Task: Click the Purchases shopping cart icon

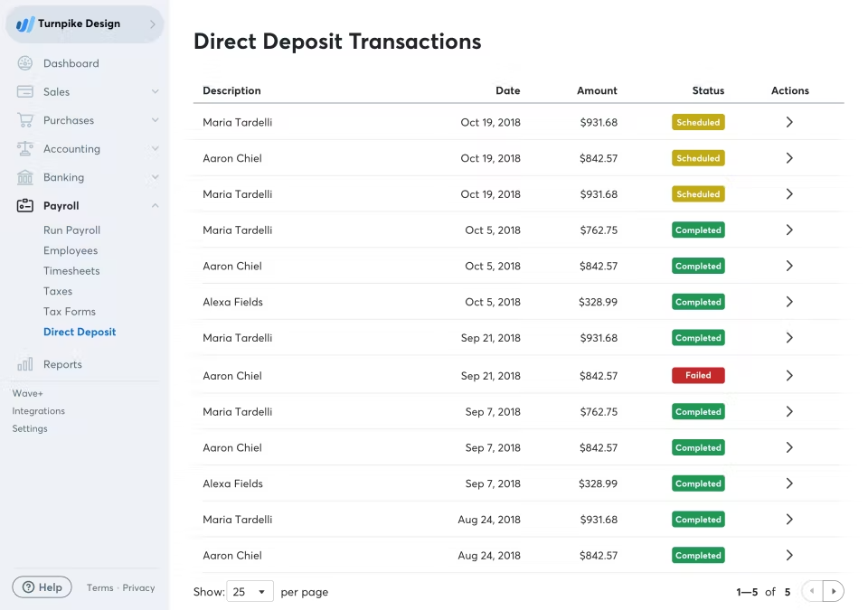Action: point(27,120)
